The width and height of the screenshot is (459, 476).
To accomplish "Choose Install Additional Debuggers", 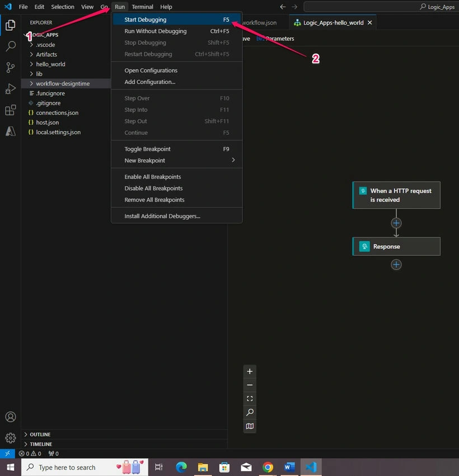I will (176, 216).
